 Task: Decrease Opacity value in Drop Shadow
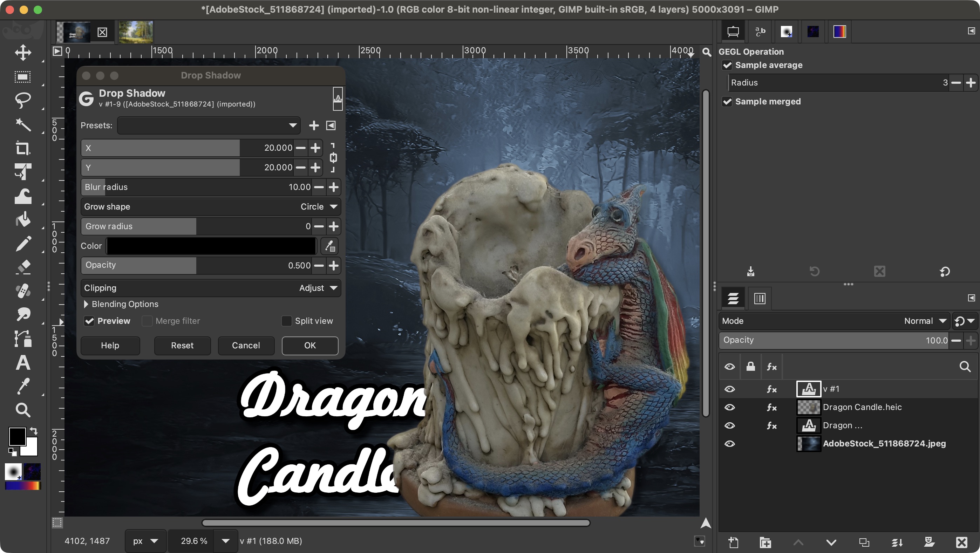pos(319,266)
